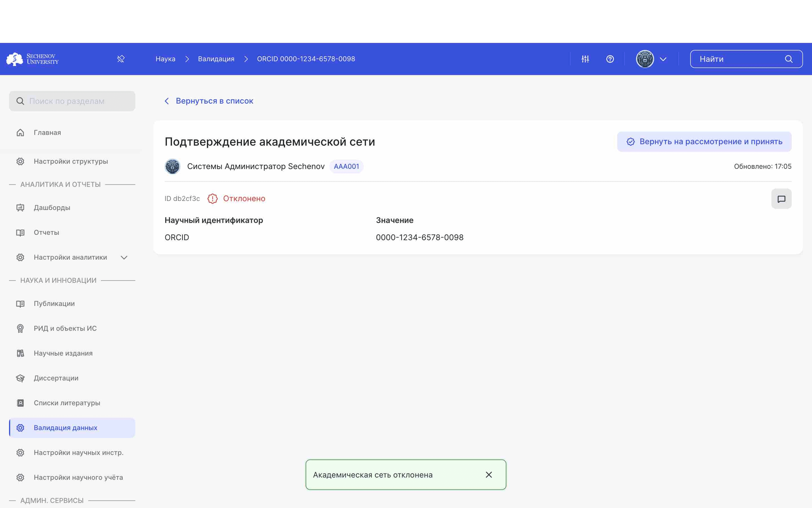Open Настройки аналитики item

point(72,257)
